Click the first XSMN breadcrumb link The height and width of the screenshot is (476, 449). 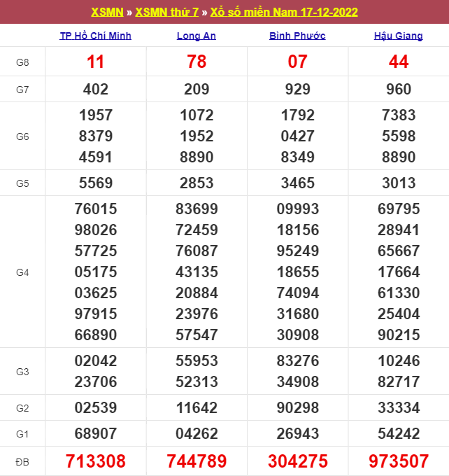[106, 13]
